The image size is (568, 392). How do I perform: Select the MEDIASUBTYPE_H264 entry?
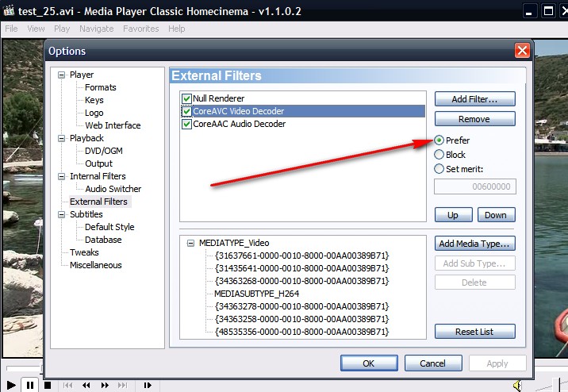[x=256, y=294]
